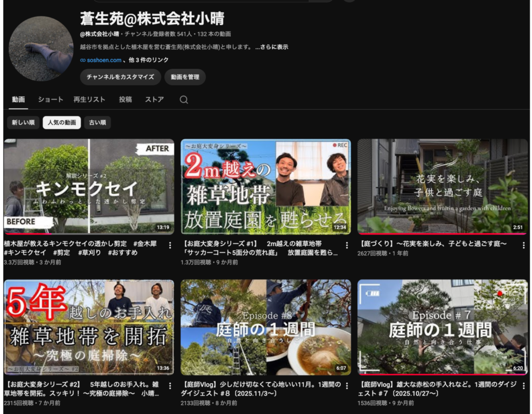This screenshot has width=532, height=414.
Task: Click the 6:07 duration badge
Action: (x=341, y=368)
